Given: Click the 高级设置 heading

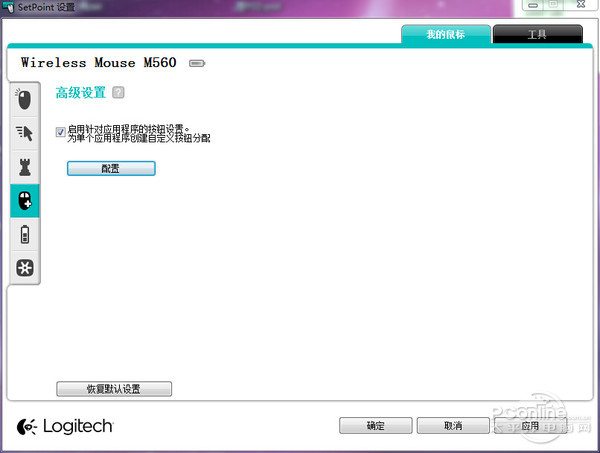Looking at the screenshot, I should (x=81, y=93).
